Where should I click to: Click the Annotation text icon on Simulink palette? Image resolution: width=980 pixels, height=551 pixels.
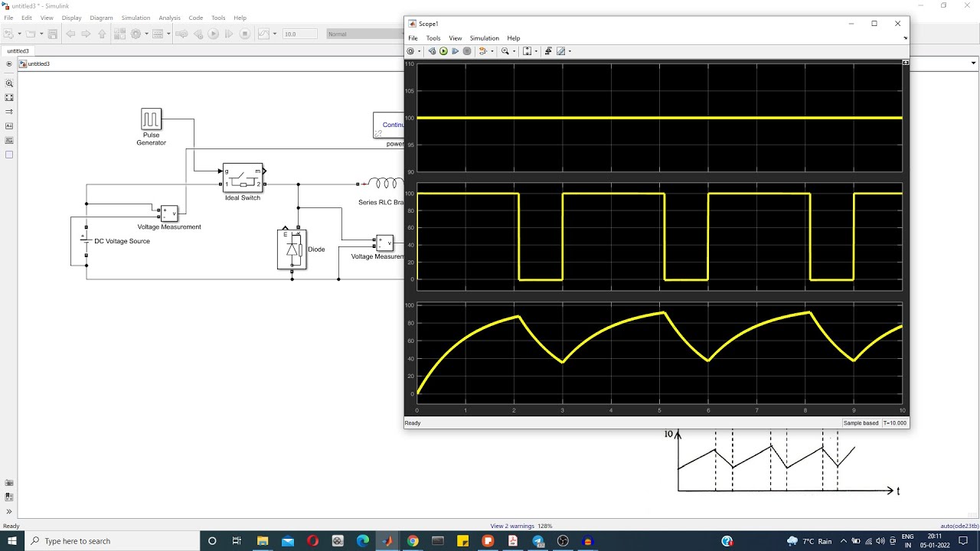[9, 126]
